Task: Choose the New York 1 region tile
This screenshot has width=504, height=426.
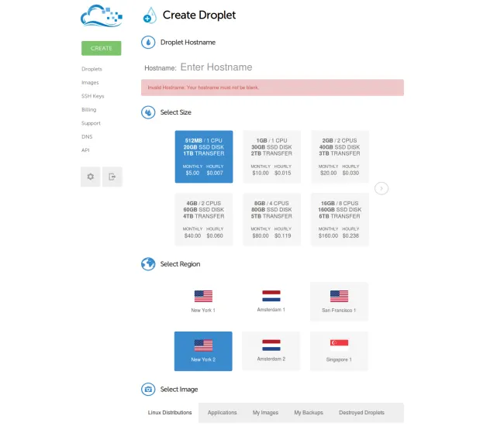Action: [203, 301]
